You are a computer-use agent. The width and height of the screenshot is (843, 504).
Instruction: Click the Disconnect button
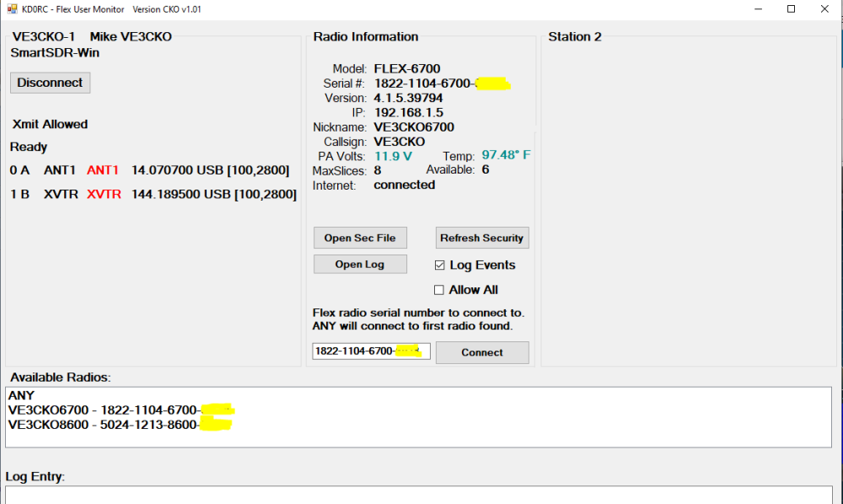coord(50,83)
